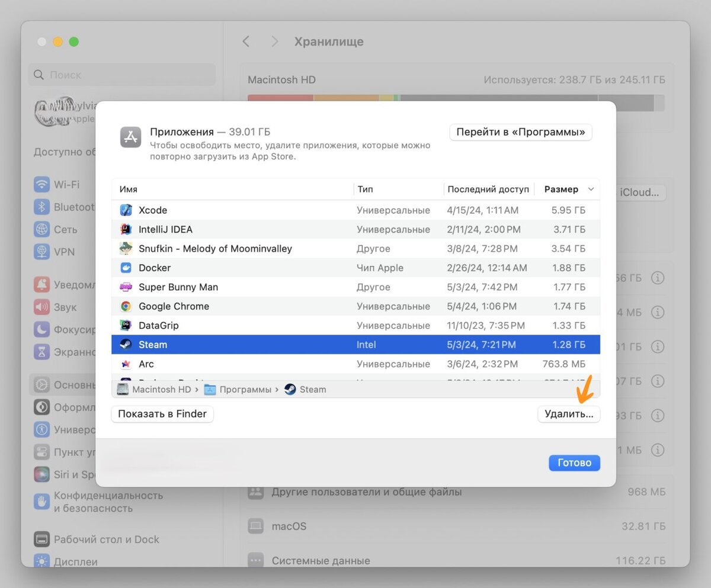Go back with the left chevron
Image resolution: width=711 pixels, height=588 pixels.
[x=246, y=41]
